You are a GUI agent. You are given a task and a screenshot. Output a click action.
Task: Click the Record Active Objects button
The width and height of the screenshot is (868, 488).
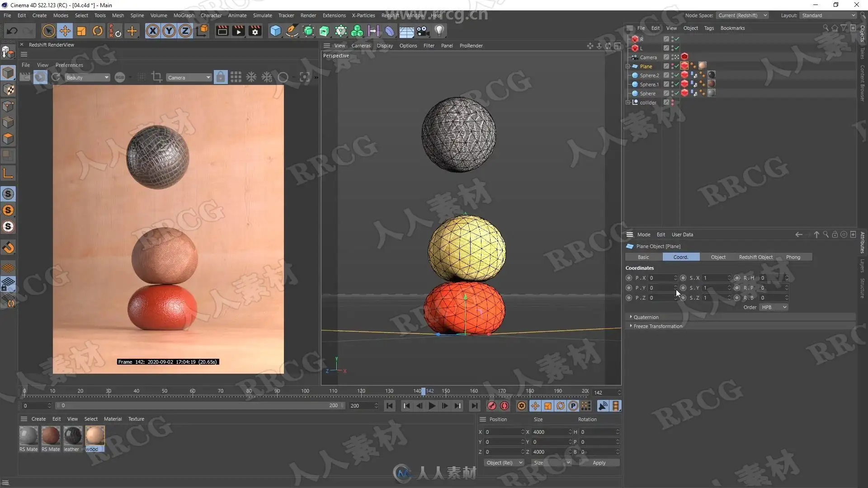[492, 406]
